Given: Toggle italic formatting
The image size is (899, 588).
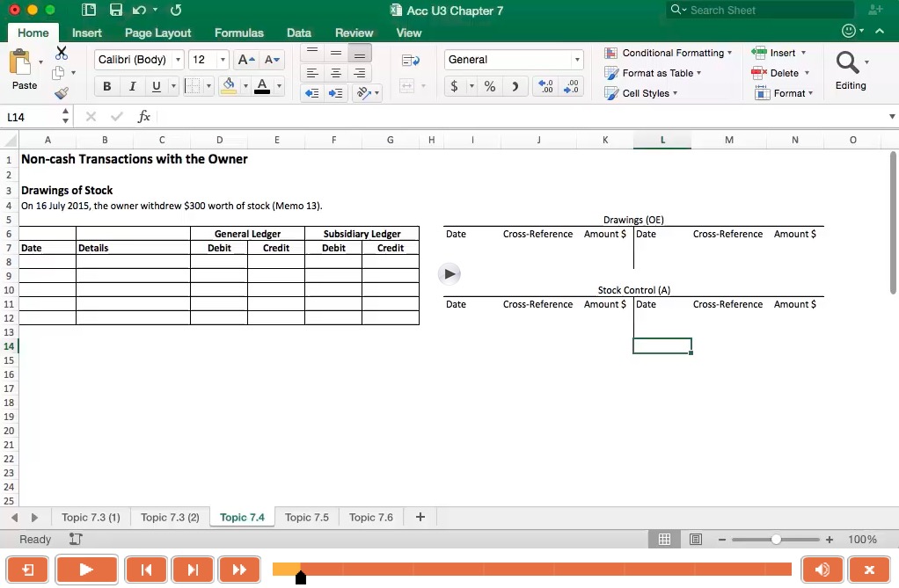Looking at the screenshot, I should pos(132,86).
